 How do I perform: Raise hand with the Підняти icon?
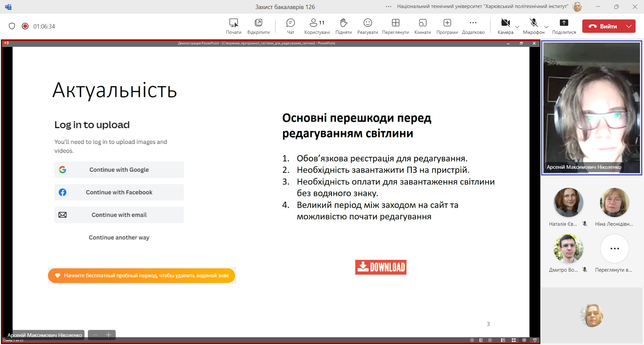coord(343,26)
